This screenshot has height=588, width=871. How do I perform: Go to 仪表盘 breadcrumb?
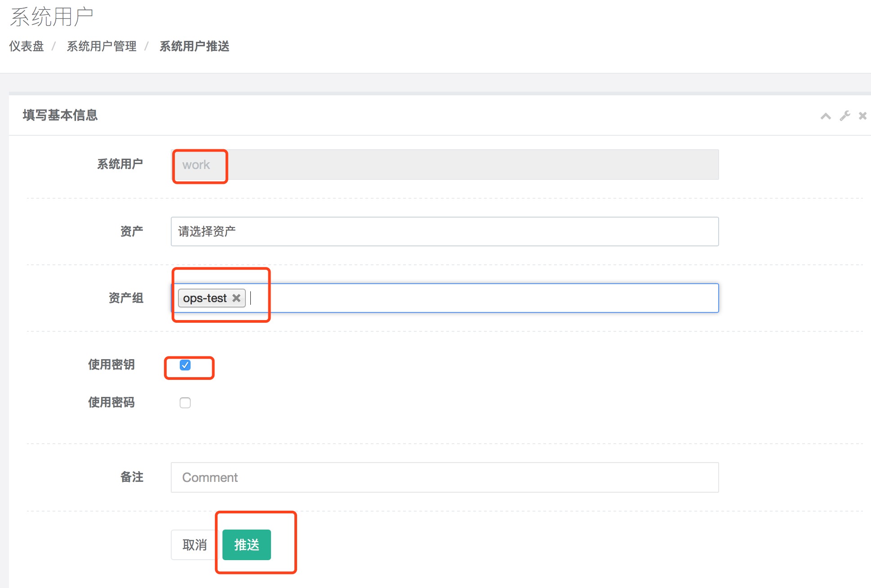coord(27,46)
